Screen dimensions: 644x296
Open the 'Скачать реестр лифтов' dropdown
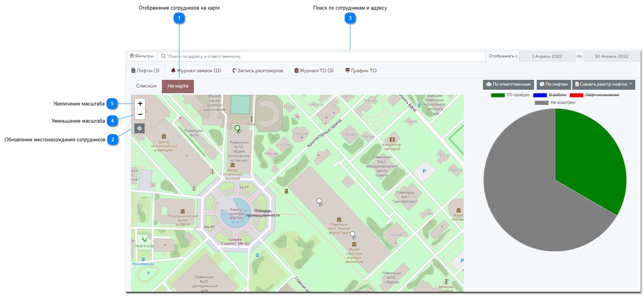click(x=604, y=84)
